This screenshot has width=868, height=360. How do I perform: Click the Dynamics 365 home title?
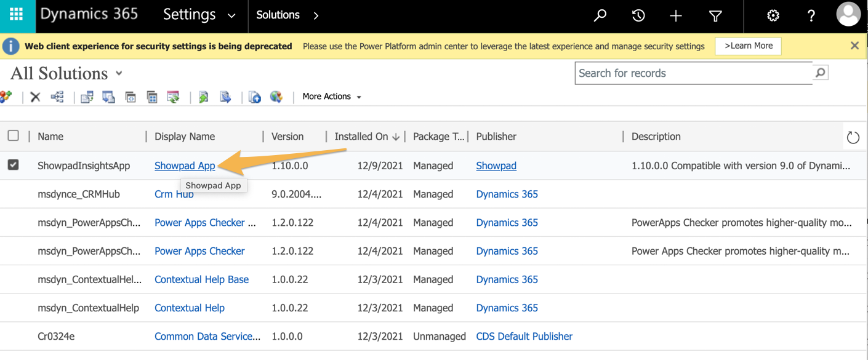tap(89, 14)
